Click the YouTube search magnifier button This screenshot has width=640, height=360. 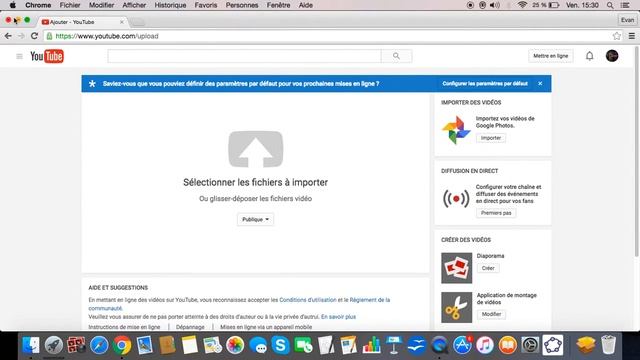point(396,56)
